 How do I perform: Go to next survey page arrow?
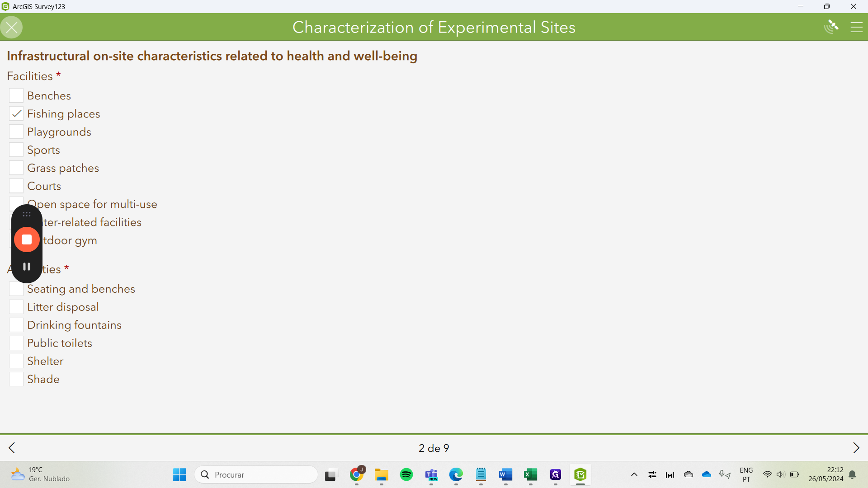(x=856, y=448)
